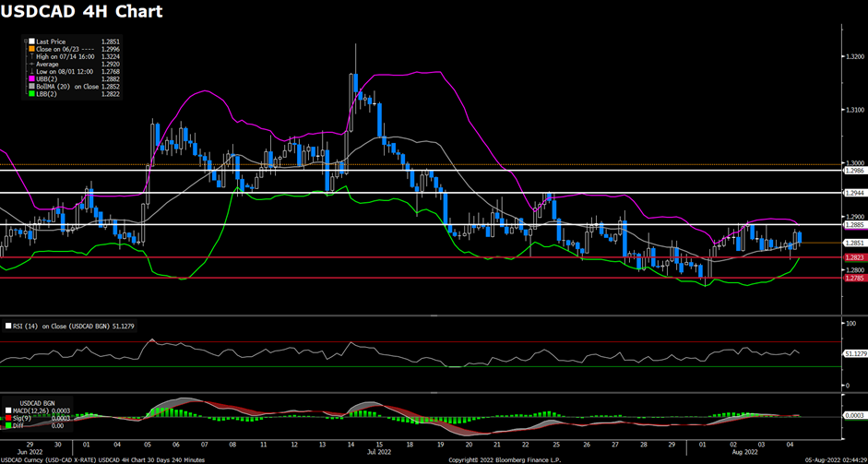This screenshot has height=464, width=868.
Task: Click the gray BollMA (20) legend swatch
Action: pos(30,86)
